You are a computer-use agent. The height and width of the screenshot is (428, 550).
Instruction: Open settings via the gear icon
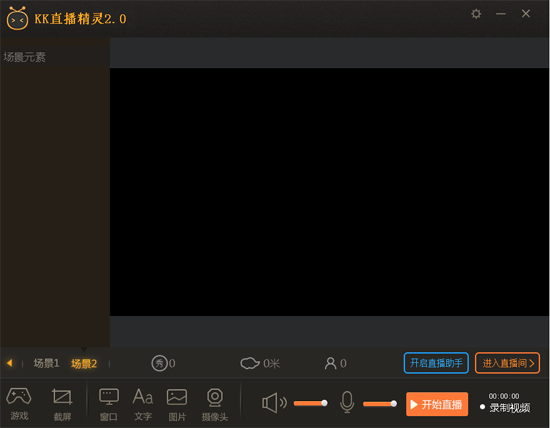(476, 14)
